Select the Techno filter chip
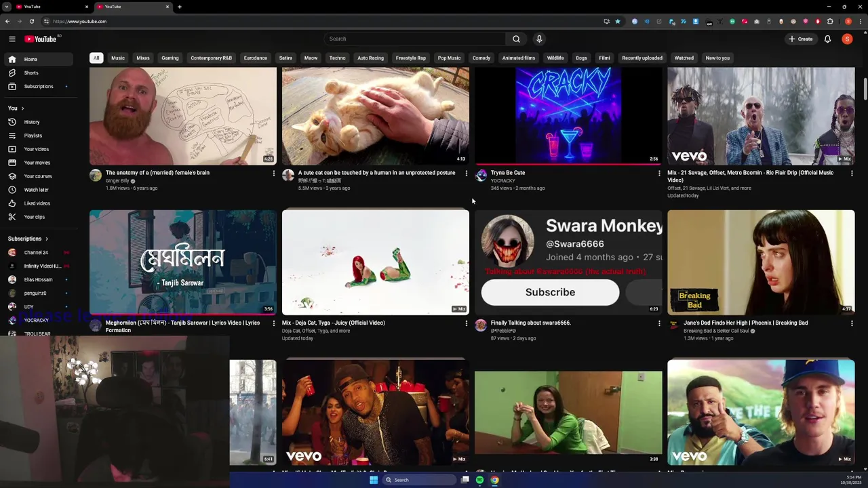Image resolution: width=868 pixels, height=488 pixels. 337,58
